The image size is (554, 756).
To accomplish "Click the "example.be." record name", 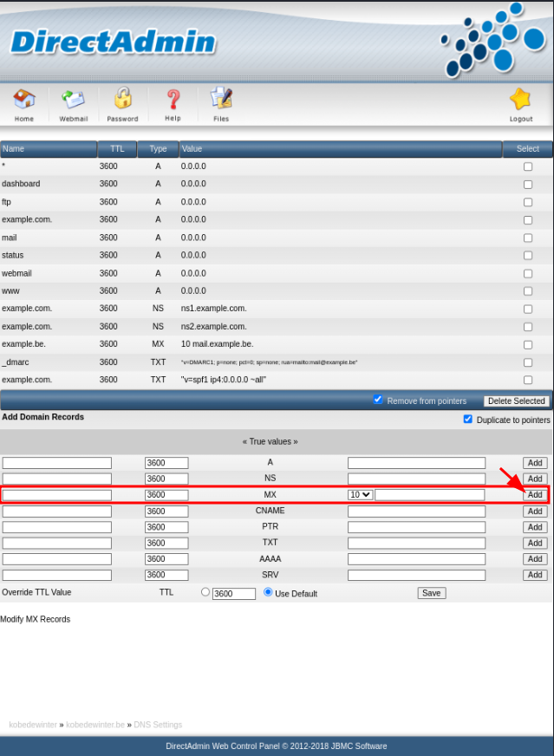I will pyautogui.click(x=23, y=344).
